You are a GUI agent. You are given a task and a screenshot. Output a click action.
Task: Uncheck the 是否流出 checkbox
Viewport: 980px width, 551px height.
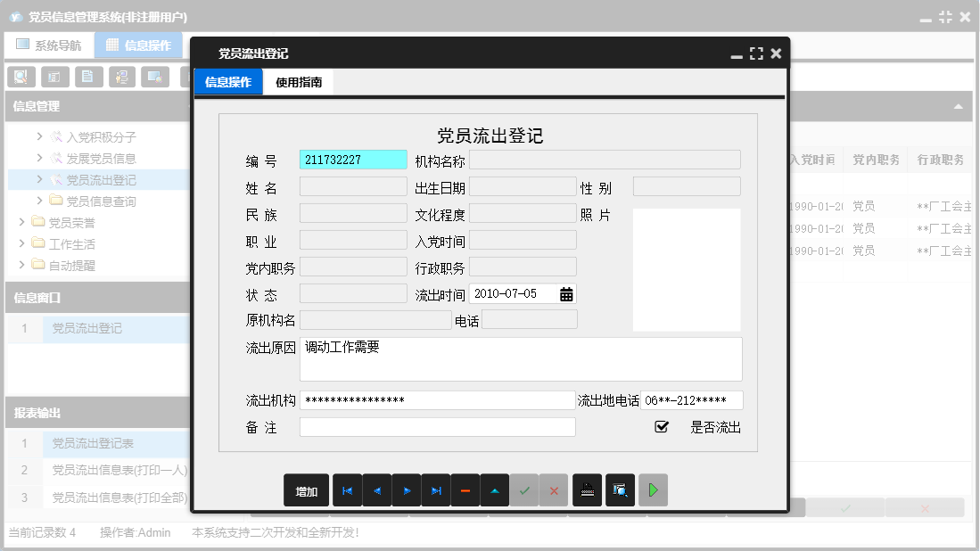pos(661,426)
